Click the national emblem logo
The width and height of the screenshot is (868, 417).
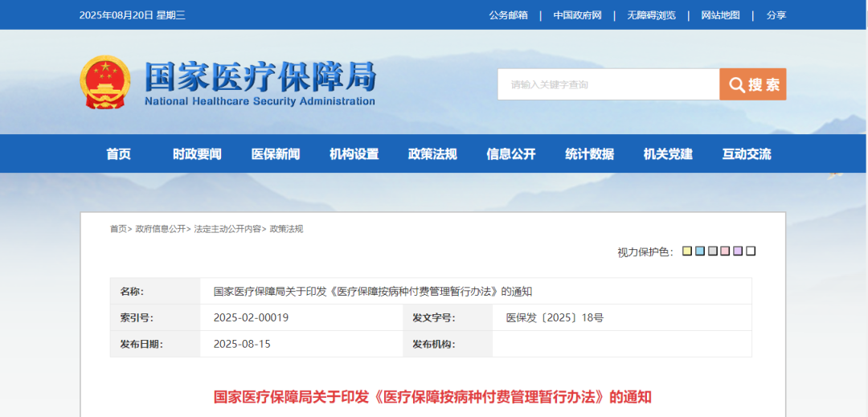pos(105,82)
